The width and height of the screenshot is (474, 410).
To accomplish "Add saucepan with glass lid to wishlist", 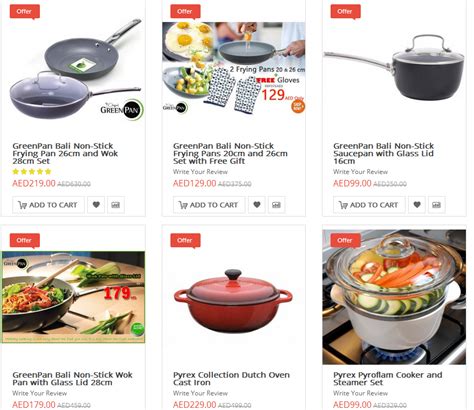I will point(417,205).
